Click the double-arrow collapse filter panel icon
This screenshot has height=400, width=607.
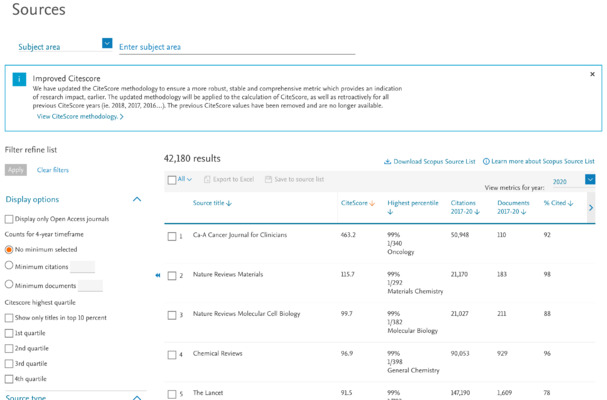tap(158, 275)
